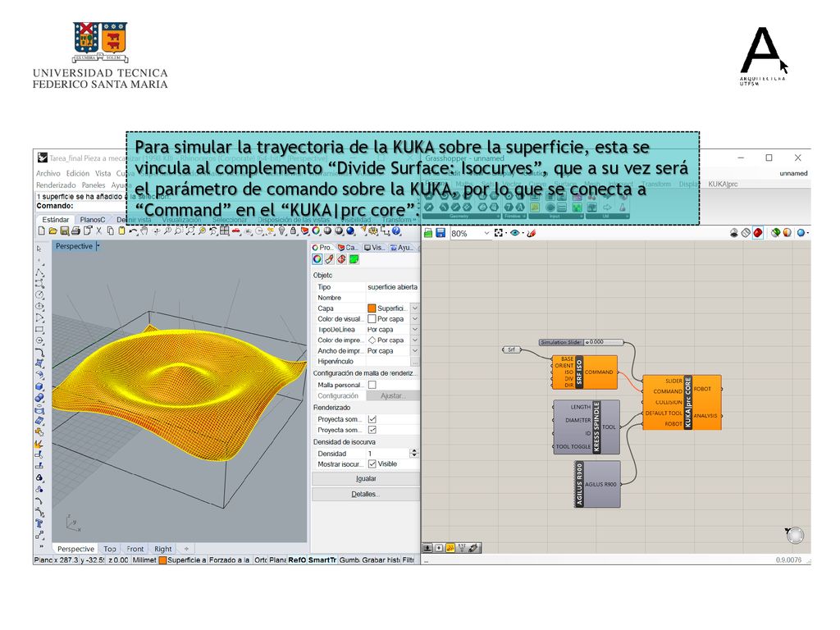Image resolution: width=840 pixels, height=630 pixels.
Task: Toggle SmartTrack in Rhino status bar
Action: 322,559
